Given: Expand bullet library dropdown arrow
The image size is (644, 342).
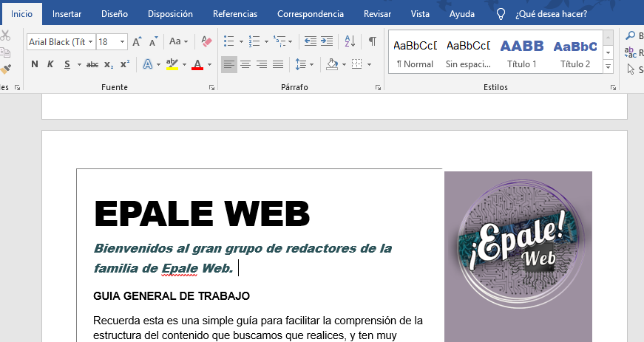Looking at the screenshot, I should tap(241, 42).
